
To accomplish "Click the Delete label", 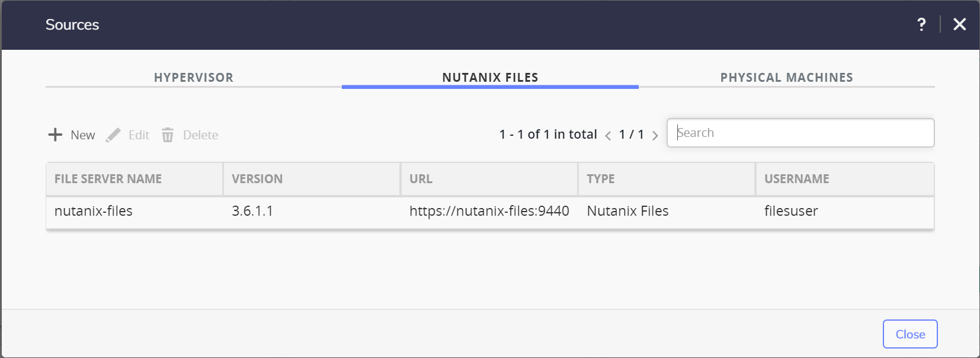I will [x=200, y=135].
